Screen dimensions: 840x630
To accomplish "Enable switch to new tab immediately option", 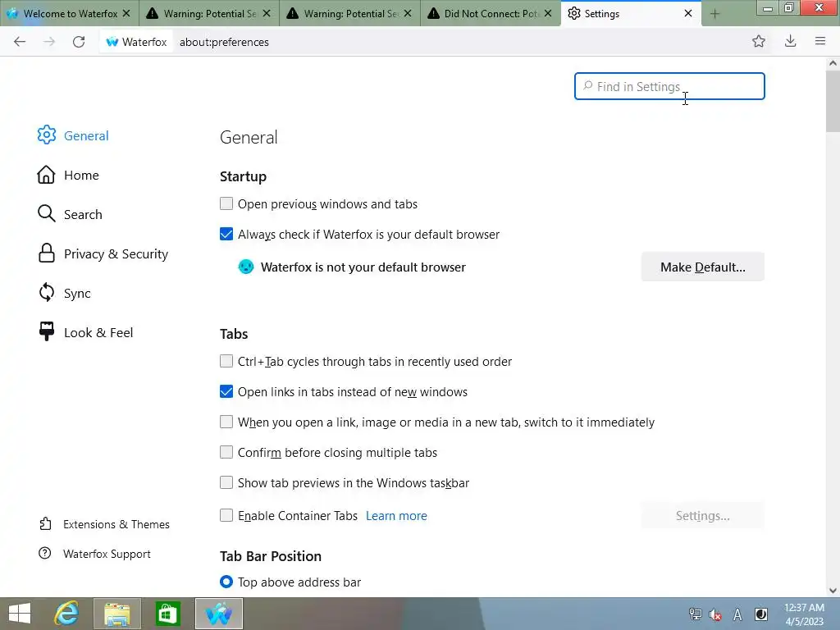I will tap(226, 422).
